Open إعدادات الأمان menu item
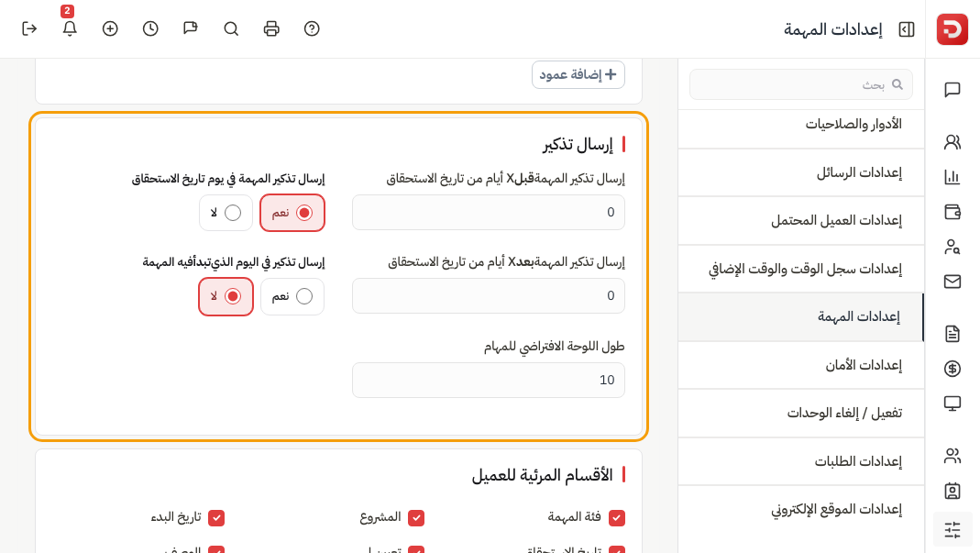The width and height of the screenshot is (980, 553). 801,365
